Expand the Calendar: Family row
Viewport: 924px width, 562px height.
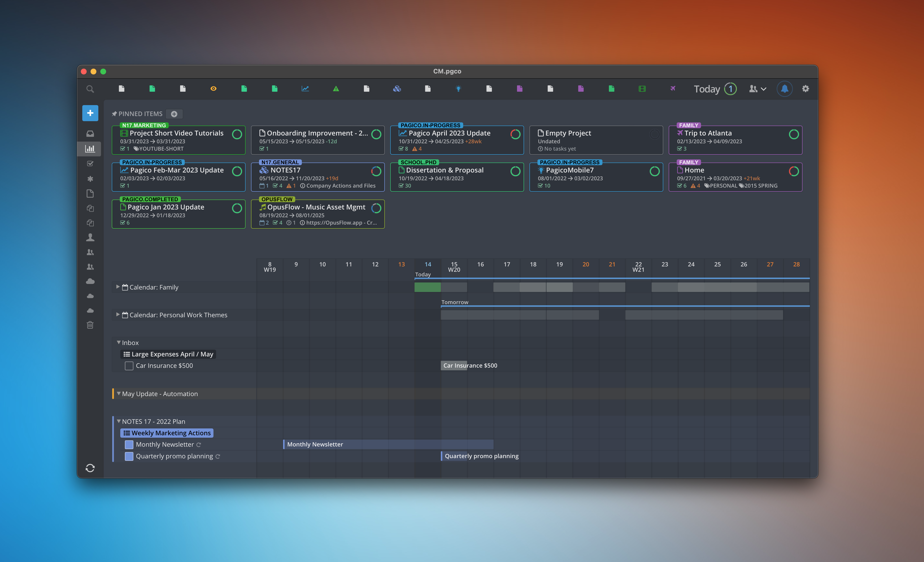tap(118, 287)
